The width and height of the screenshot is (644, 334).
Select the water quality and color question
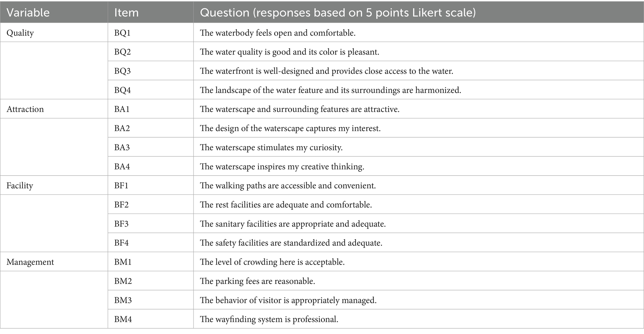[x=289, y=52]
